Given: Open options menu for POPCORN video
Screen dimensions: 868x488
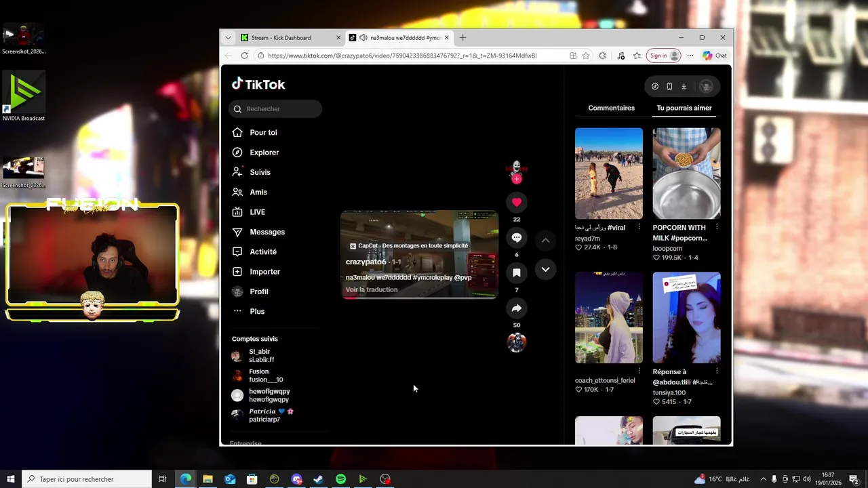Looking at the screenshot, I should [x=717, y=227].
